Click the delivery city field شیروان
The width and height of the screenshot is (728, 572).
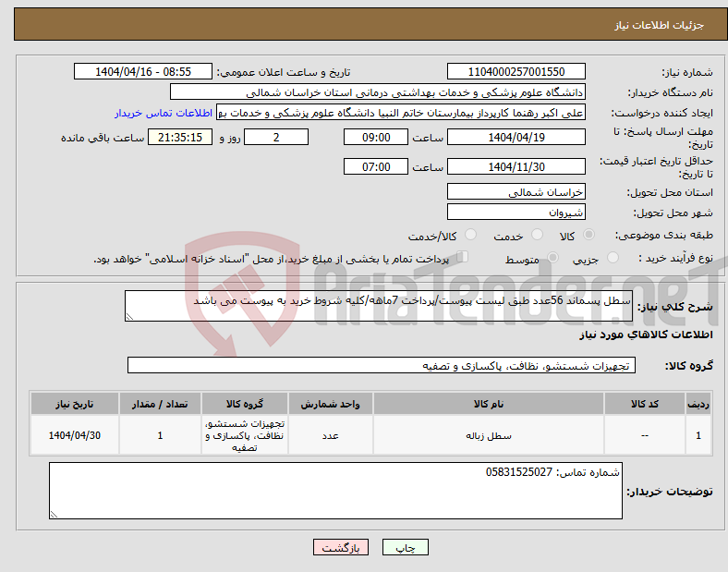[516, 213]
